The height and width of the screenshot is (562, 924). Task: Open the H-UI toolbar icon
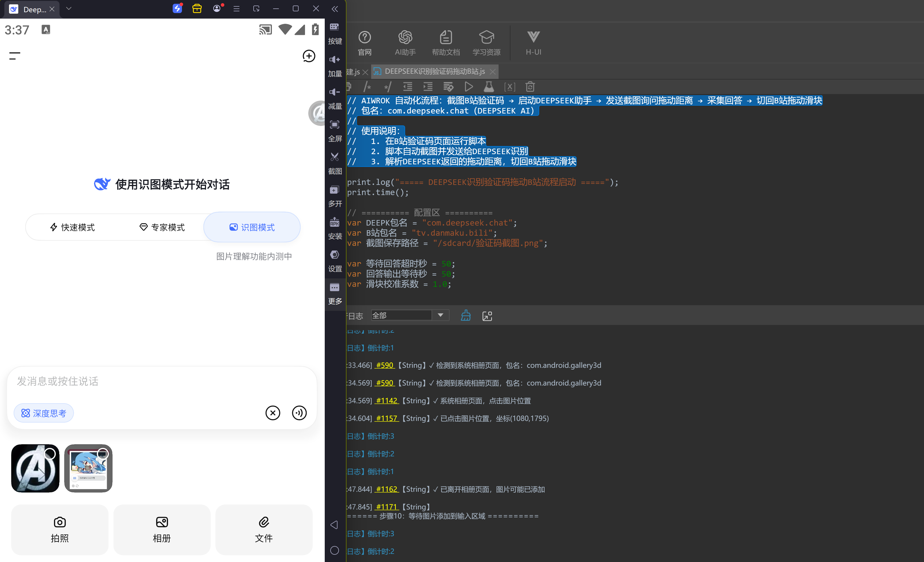click(533, 43)
